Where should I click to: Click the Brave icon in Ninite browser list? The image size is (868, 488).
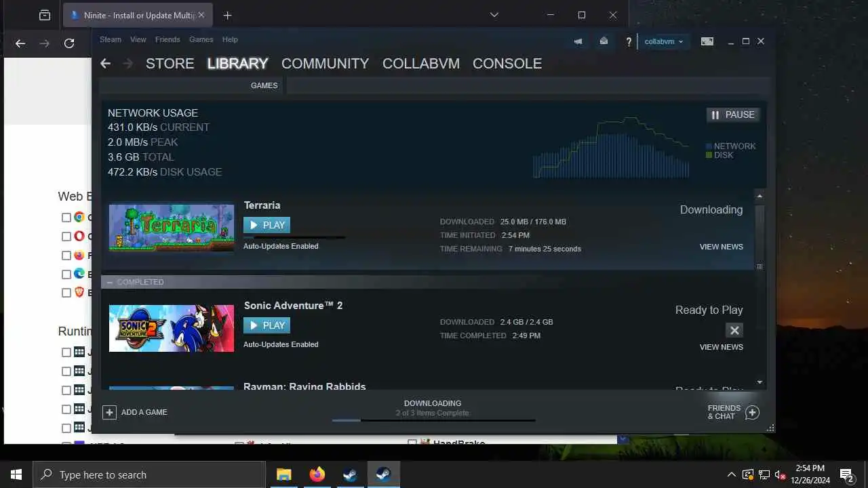click(79, 293)
